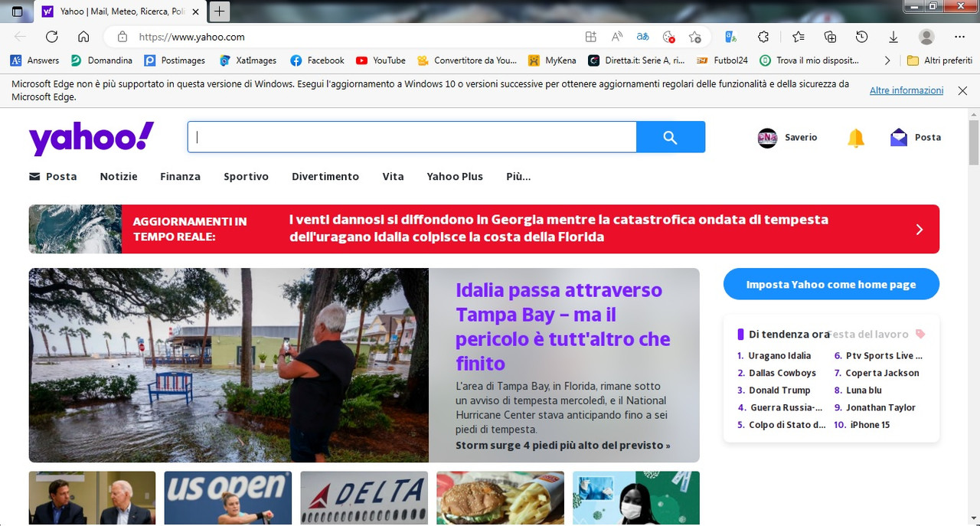Close the Yahoo tab
The width and height of the screenshot is (980, 526).
pyautogui.click(x=196, y=11)
